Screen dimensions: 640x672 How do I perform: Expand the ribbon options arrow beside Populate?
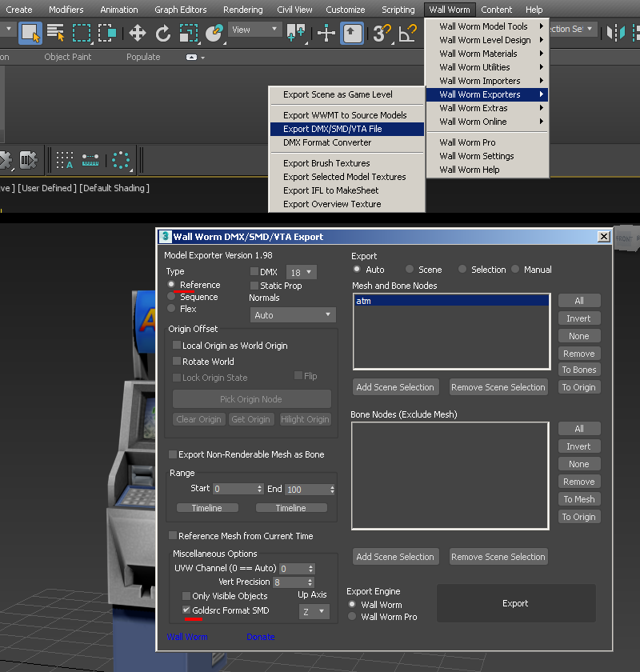tap(202, 58)
